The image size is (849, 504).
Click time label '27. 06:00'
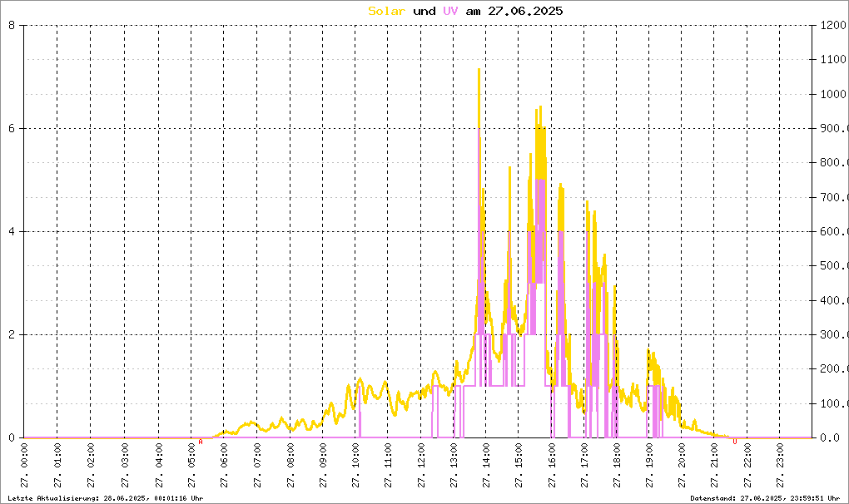pyautogui.click(x=224, y=465)
